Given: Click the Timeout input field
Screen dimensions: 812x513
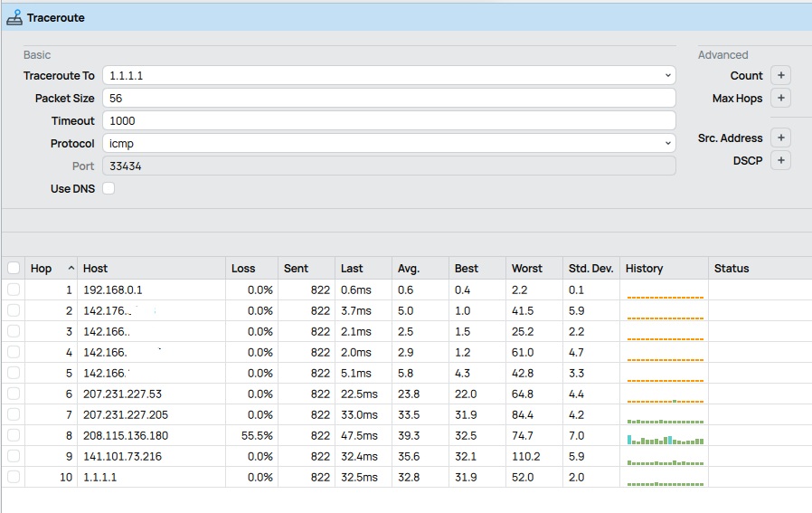Looking at the screenshot, I should [x=389, y=121].
